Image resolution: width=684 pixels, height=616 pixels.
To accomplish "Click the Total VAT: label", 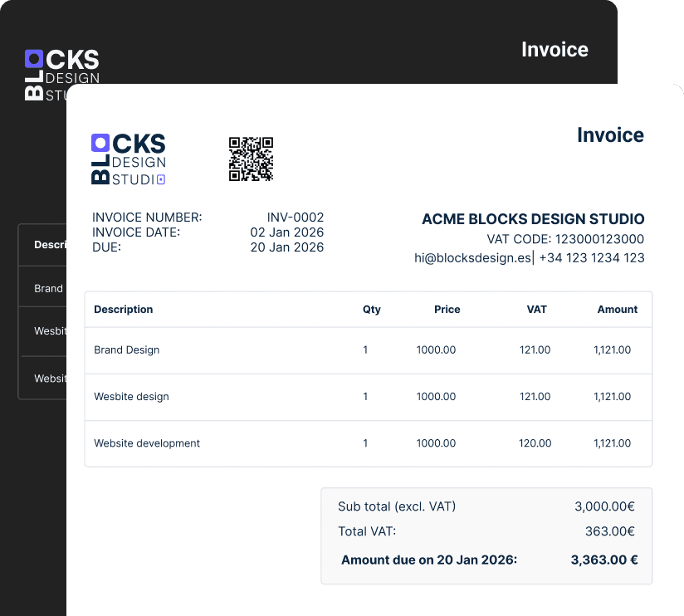I will coord(367,531).
